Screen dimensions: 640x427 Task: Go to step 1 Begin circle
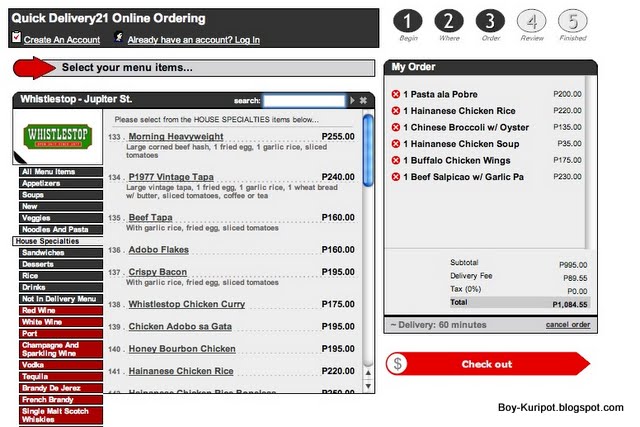click(x=408, y=21)
